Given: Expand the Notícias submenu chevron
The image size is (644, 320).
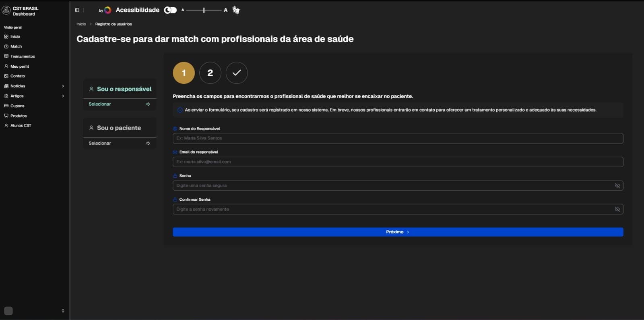Looking at the screenshot, I should [63, 86].
